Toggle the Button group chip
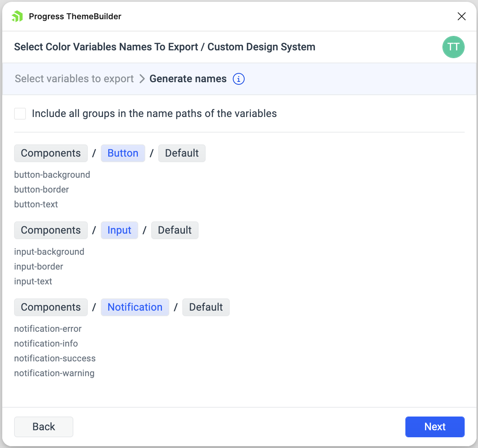Screen dimensions: 478x448 123,153
